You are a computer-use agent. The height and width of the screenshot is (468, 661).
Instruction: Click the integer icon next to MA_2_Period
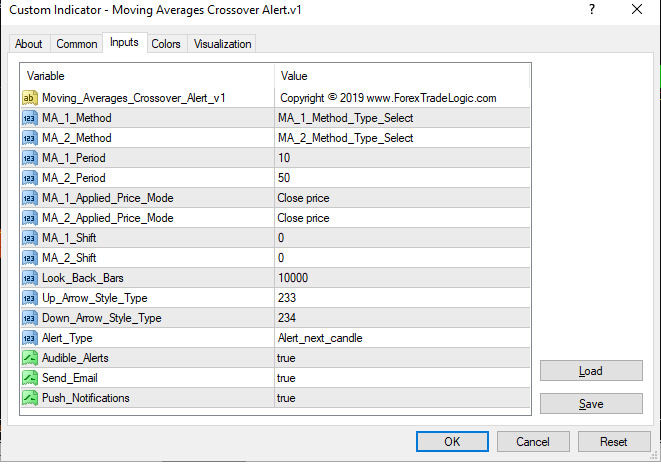pos(30,178)
